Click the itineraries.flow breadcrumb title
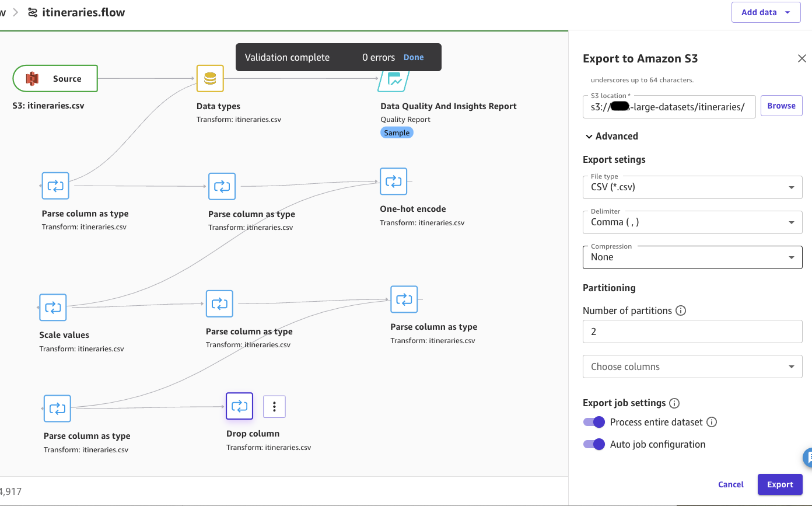 (x=83, y=12)
